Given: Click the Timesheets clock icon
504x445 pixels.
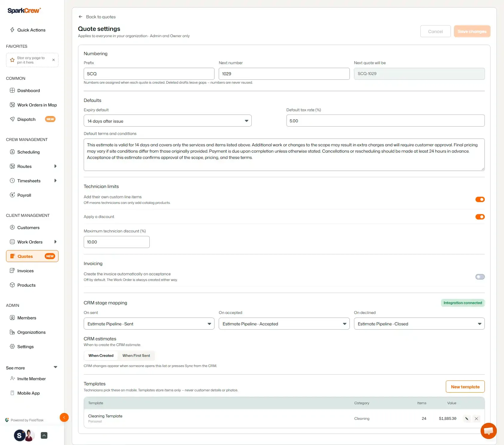Looking at the screenshot, I should (12, 181).
